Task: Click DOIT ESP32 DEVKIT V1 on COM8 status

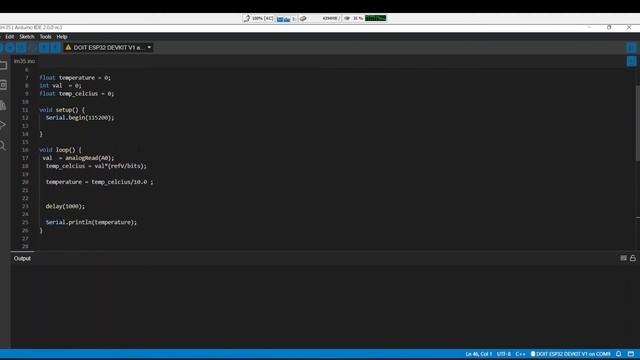Action: [x=571, y=354]
